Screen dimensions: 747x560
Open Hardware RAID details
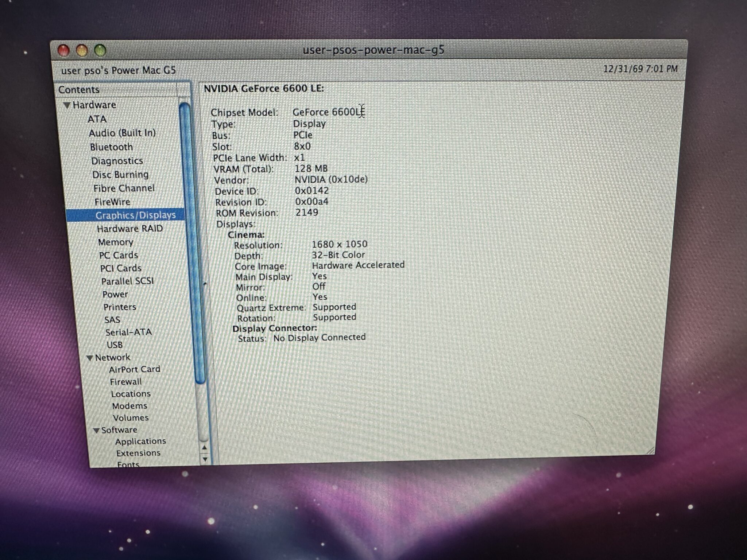point(130,229)
